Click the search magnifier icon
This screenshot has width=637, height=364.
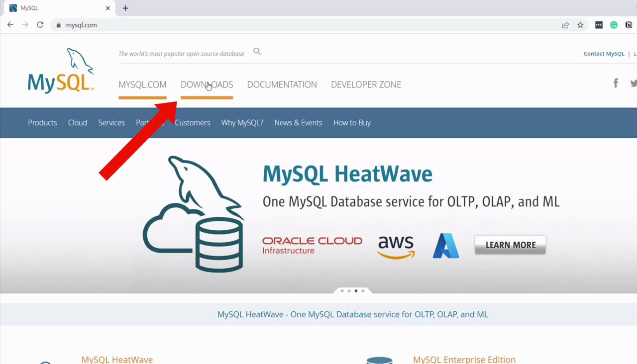257,51
